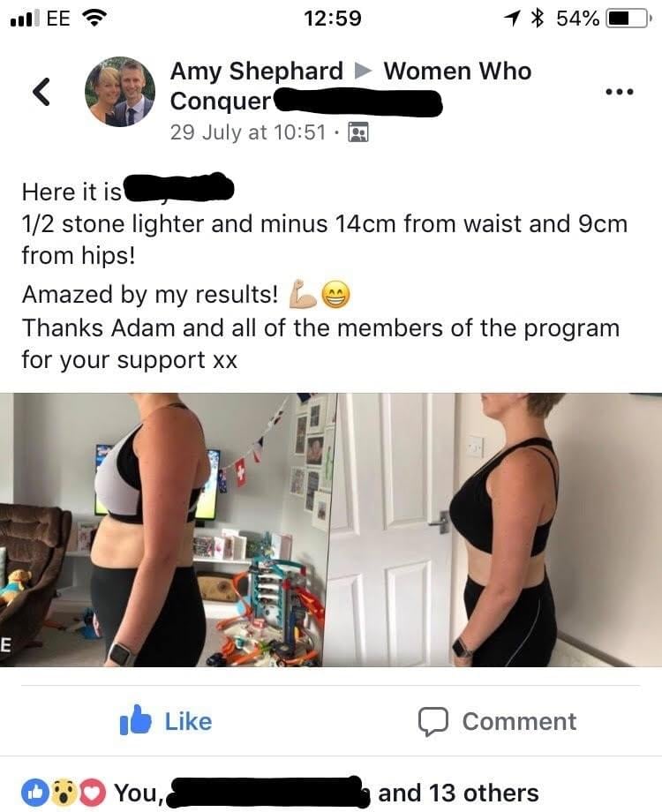This screenshot has height=812, width=662.
Task: Tap the battery indicator in status bar
Action: click(x=628, y=19)
